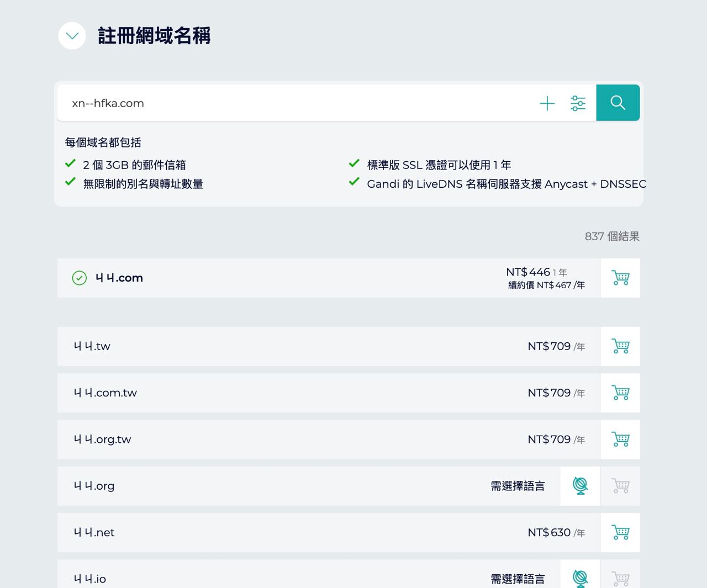The width and height of the screenshot is (707, 588).
Task: Select the ㄐㄐ.net domain name
Action: (x=94, y=532)
